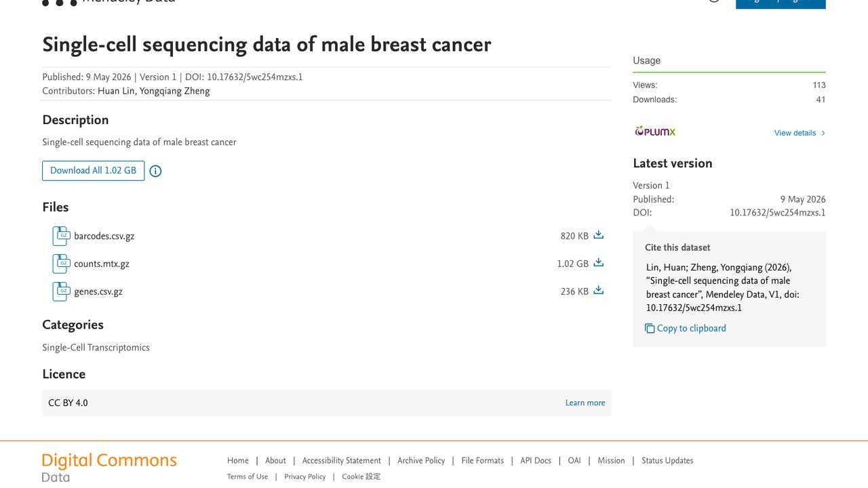The image size is (868, 488).
Task: Select contributor name Huan Lin under the title
Action: click(x=116, y=91)
